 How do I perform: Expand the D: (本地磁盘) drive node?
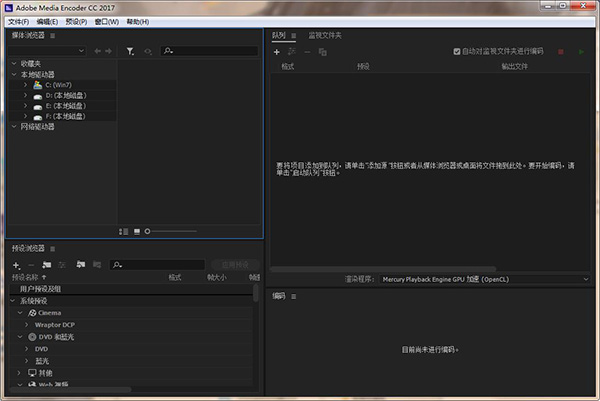point(25,95)
